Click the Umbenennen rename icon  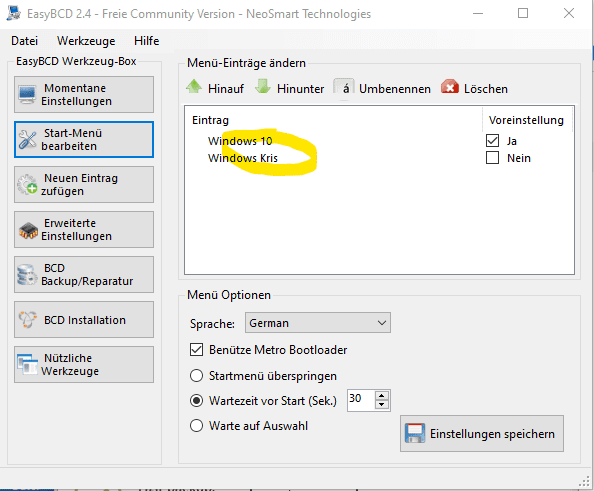[x=344, y=87]
